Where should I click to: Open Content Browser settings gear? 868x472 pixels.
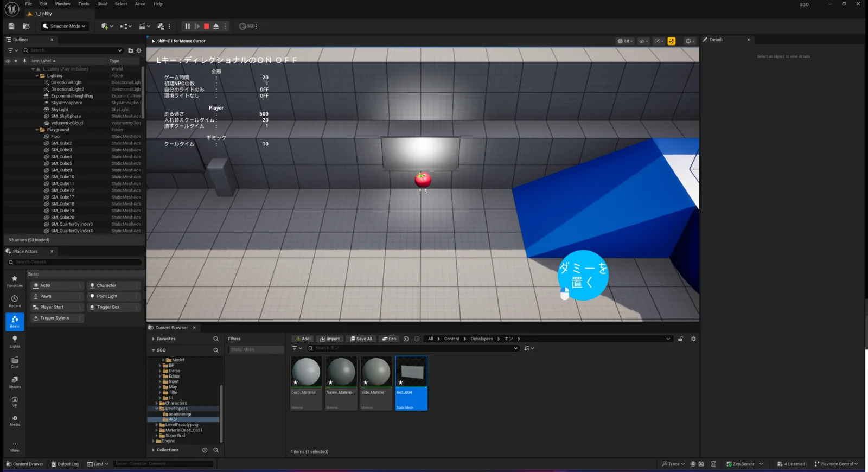tap(693, 339)
